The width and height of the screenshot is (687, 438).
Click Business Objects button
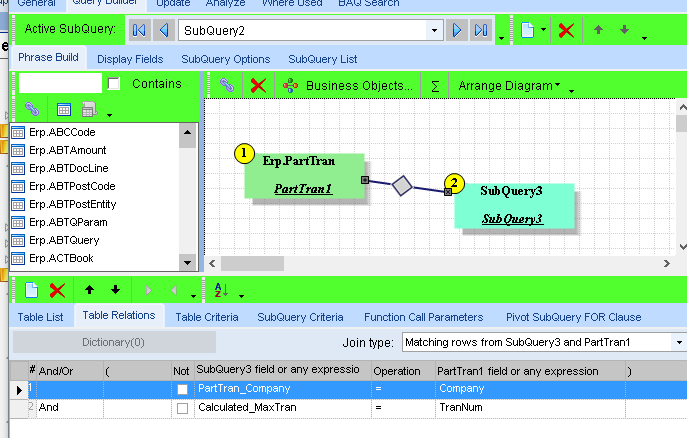click(347, 85)
